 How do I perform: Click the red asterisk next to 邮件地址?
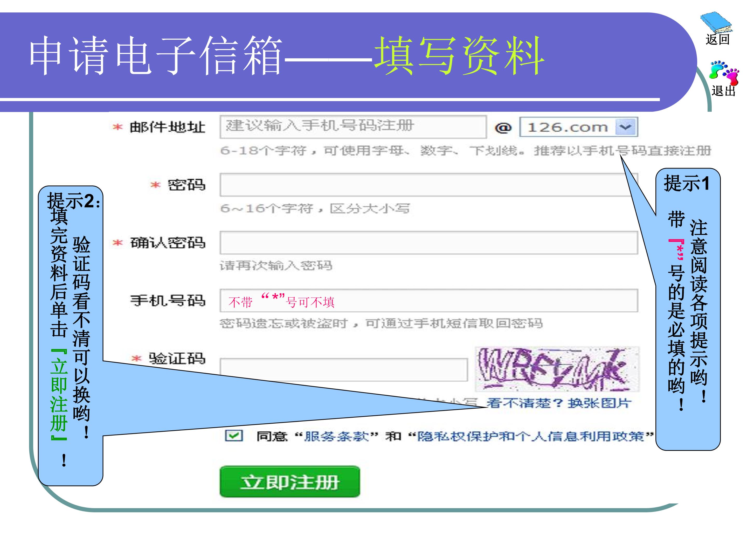click(117, 127)
